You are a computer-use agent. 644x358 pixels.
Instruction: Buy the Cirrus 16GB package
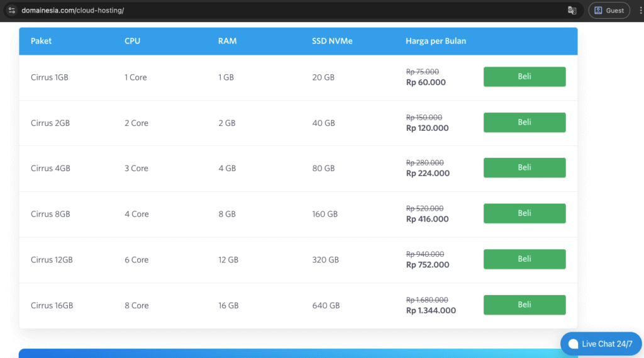click(525, 305)
